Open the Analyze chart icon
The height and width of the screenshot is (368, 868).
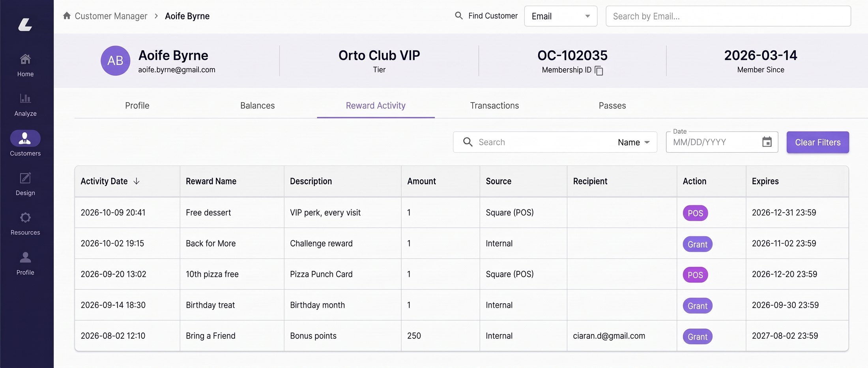(25, 98)
